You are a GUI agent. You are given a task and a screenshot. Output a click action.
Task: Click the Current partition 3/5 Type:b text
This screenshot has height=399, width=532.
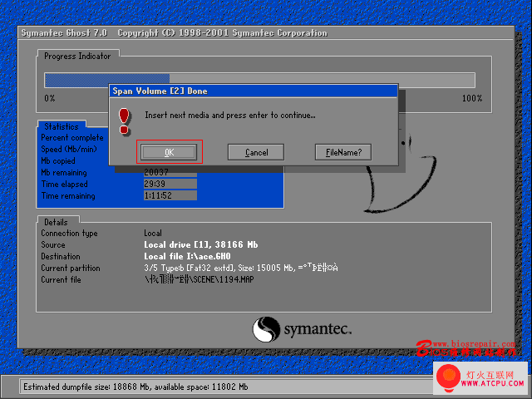pos(241,268)
